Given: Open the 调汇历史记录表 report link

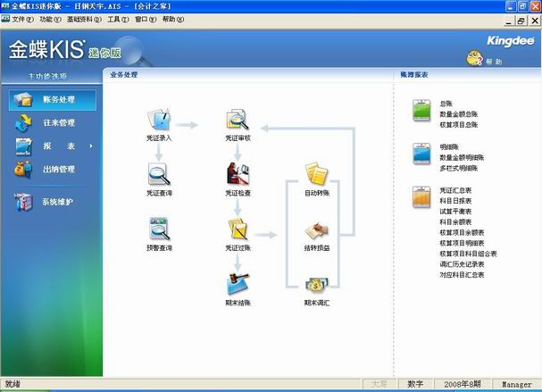Looking at the screenshot, I should point(462,264).
